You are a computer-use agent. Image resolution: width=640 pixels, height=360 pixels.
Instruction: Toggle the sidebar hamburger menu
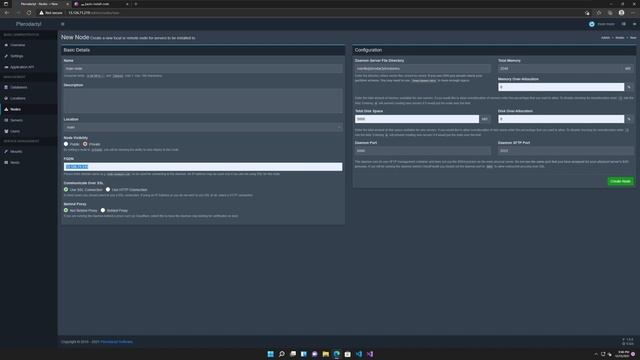pos(62,24)
